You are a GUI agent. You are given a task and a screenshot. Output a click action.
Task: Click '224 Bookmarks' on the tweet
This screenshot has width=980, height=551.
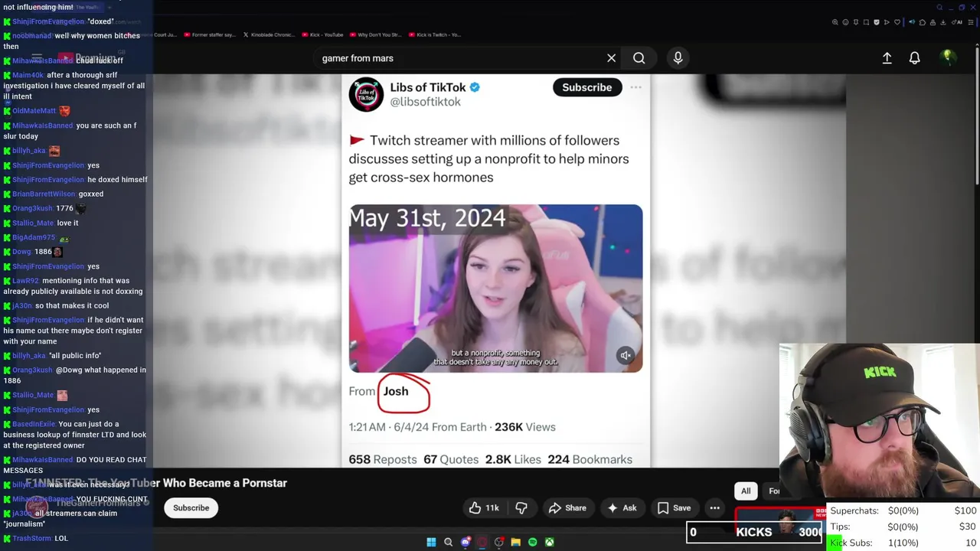590,459
